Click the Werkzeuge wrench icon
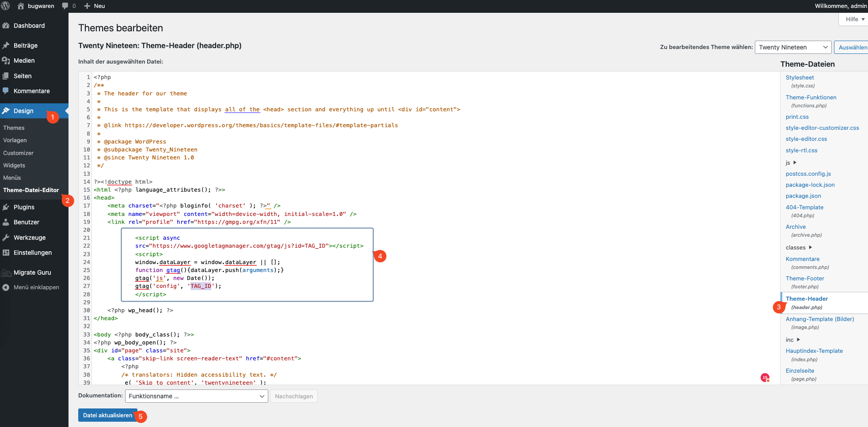 click(6, 237)
